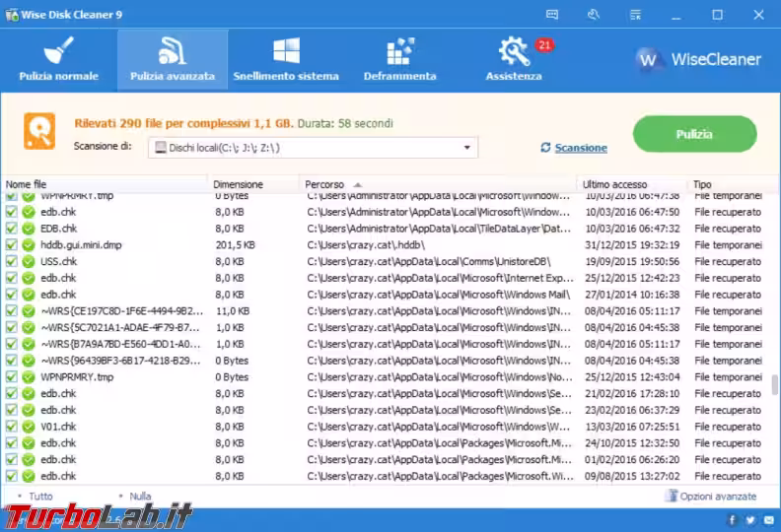
Task: Open the Facebook icon in footer
Action: [732, 520]
